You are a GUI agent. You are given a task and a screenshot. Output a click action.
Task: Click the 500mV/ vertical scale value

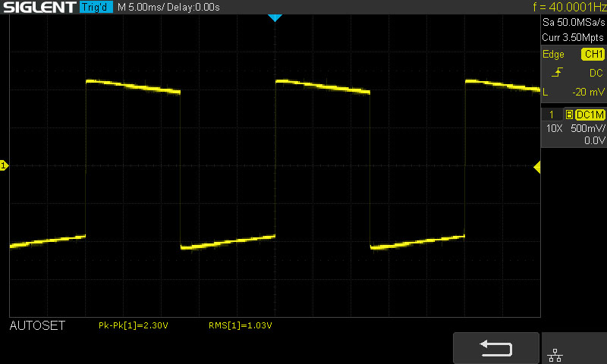[x=587, y=128]
